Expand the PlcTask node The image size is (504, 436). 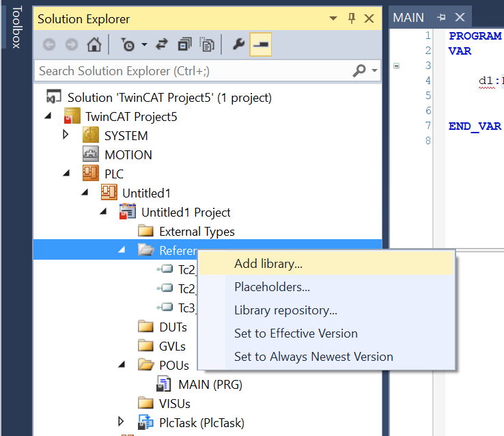[121, 422]
